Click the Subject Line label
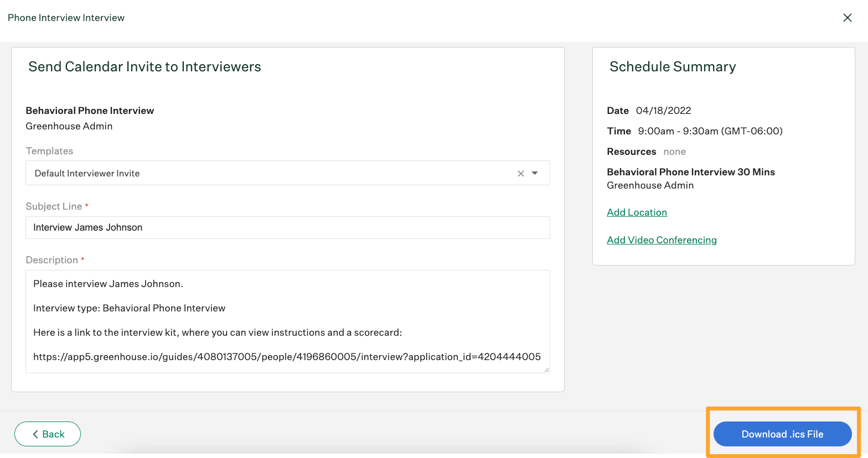 coord(54,206)
